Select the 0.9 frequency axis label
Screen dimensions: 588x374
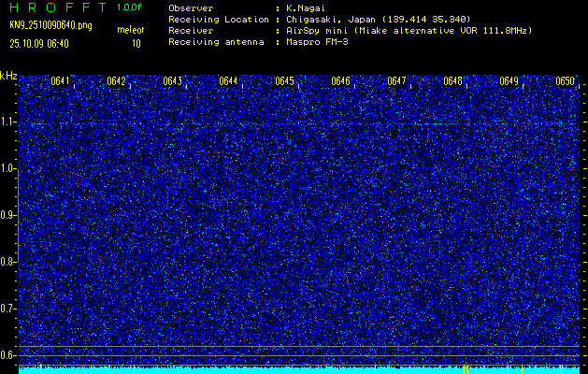pyautogui.click(x=8, y=215)
